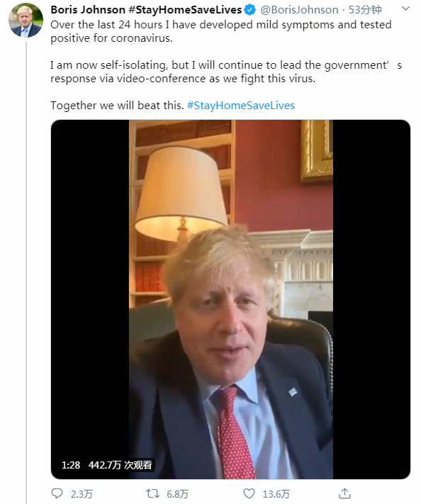Open the #StayHomeSaveLives hashtag link
This screenshot has height=504, width=421.
241,106
